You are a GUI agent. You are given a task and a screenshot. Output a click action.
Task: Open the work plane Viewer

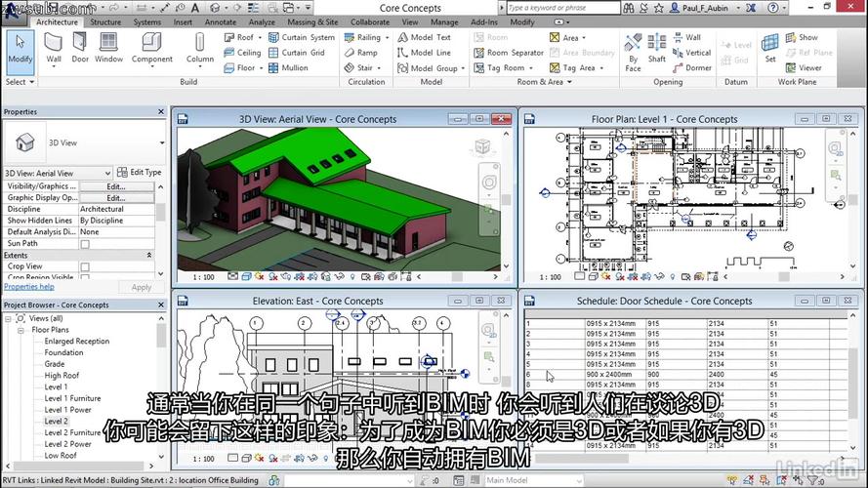coord(804,68)
